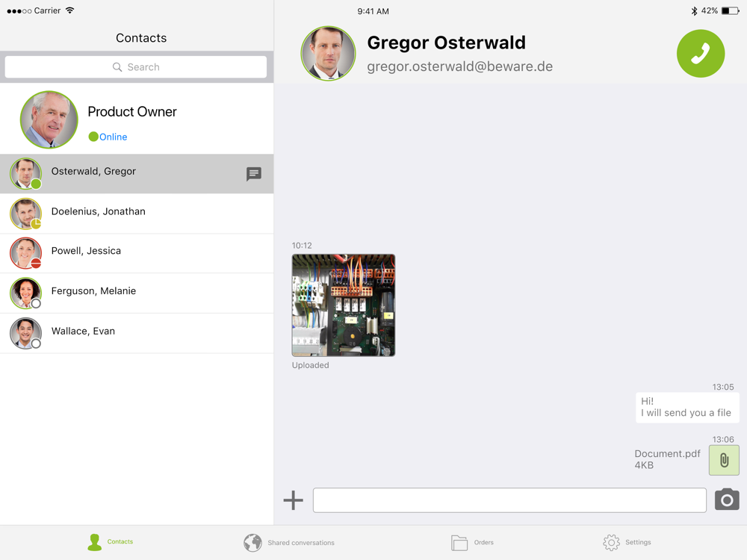
Task: Click the magnifier icon in Search bar
Action: pyautogui.click(x=117, y=67)
